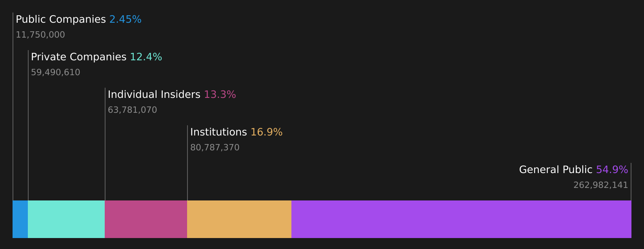Select the orange Institutions bar segment
Screen dimensions: 644x249
click(x=239, y=219)
